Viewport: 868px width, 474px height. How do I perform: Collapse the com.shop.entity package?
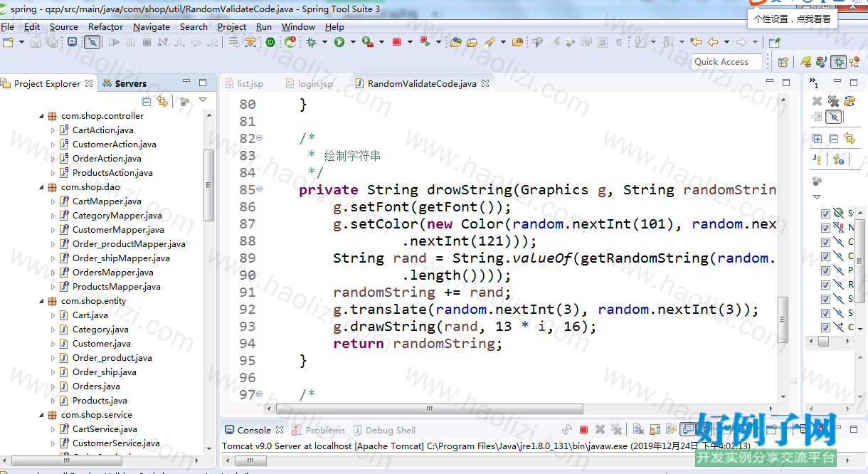[x=41, y=301]
